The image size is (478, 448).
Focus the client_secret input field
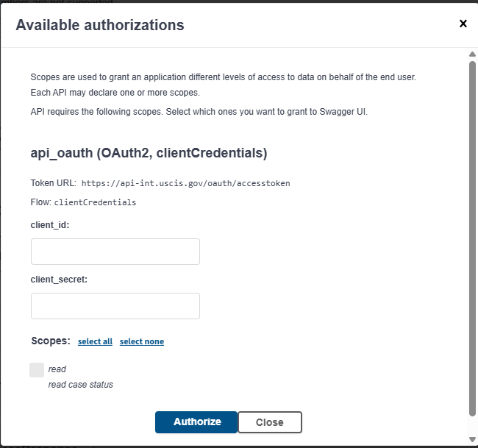[115, 306]
